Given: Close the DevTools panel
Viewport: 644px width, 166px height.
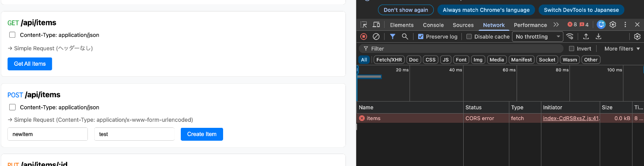Looking at the screenshot, I should point(637,25).
